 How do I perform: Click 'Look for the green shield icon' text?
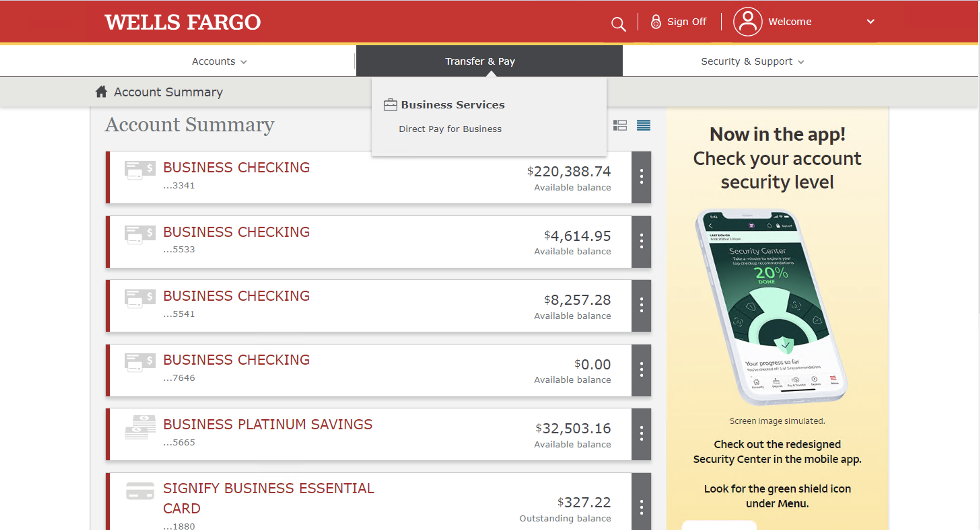point(777,489)
